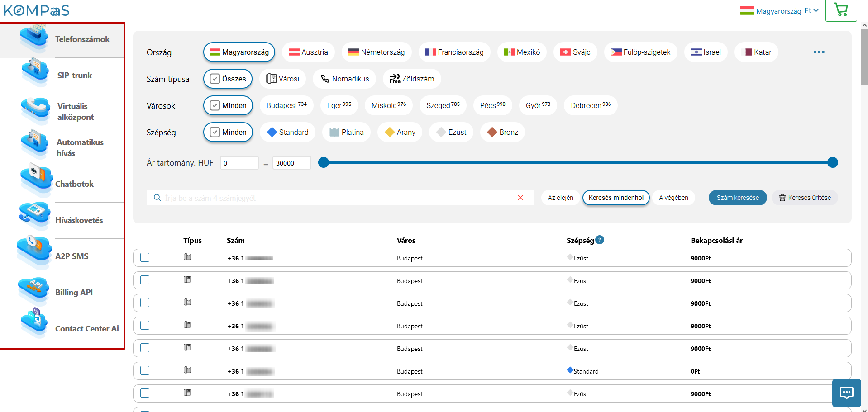Select Minden in Városok filter
Image resolution: width=868 pixels, height=412 pixels.
click(x=228, y=105)
